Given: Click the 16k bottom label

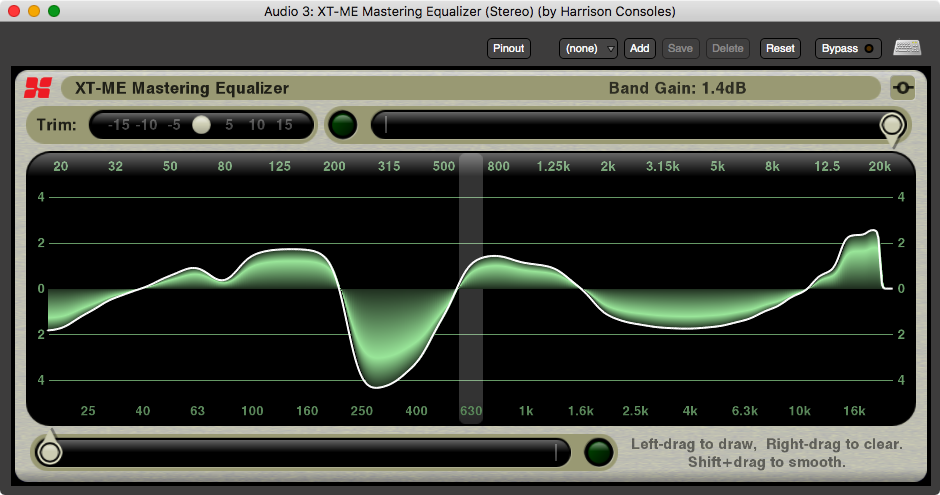Looking at the screenshot, I should tap(854, 411).
